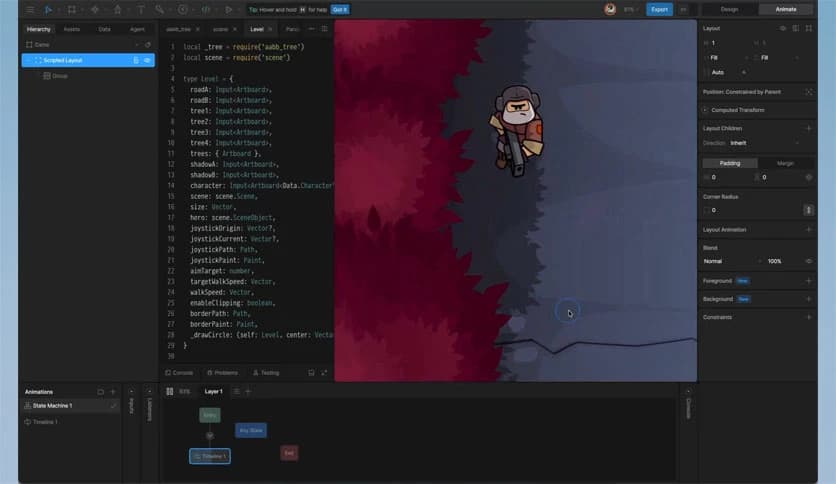Close the aabb_tree tab
This screenshot has width=836, height=484.
tap(198, 29)
